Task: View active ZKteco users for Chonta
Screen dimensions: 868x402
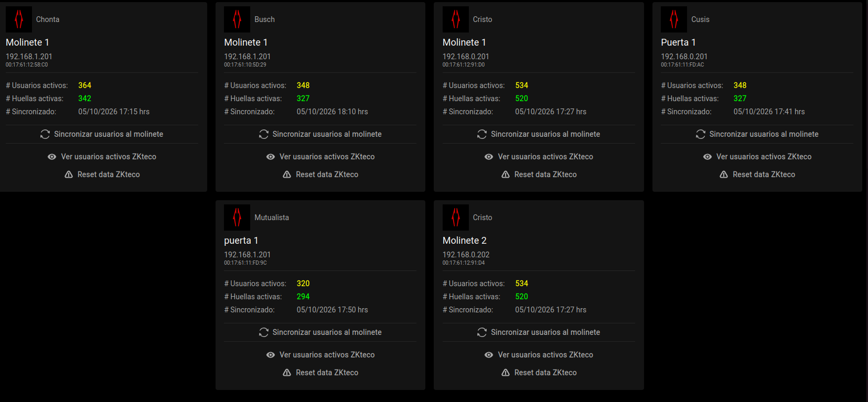Action: pos(102,157)
